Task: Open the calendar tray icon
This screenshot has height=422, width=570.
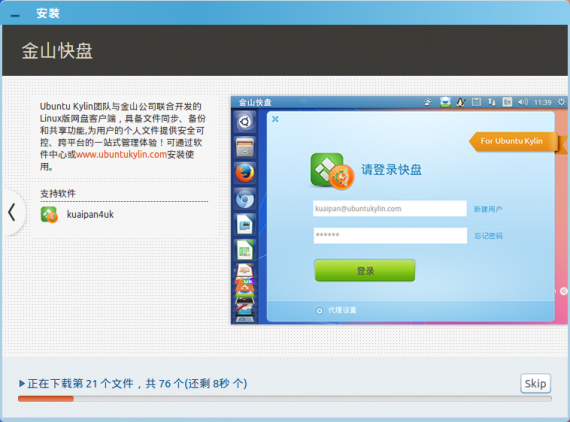Action: tap(476, 102)
